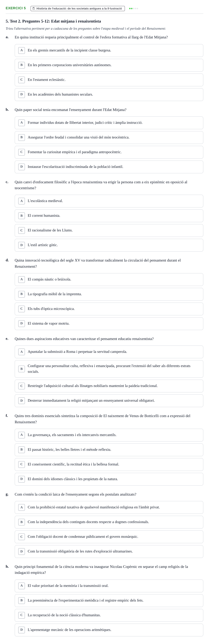209x644 pixels.
Task: Open the Història de l'educació topic tag
Action: pos(78,9)
